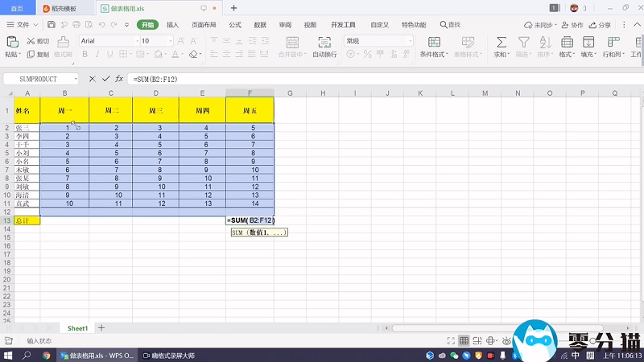This screenshot has width=644, height=362.
Task: Click the 分享 share button
Action: [600, 25]
